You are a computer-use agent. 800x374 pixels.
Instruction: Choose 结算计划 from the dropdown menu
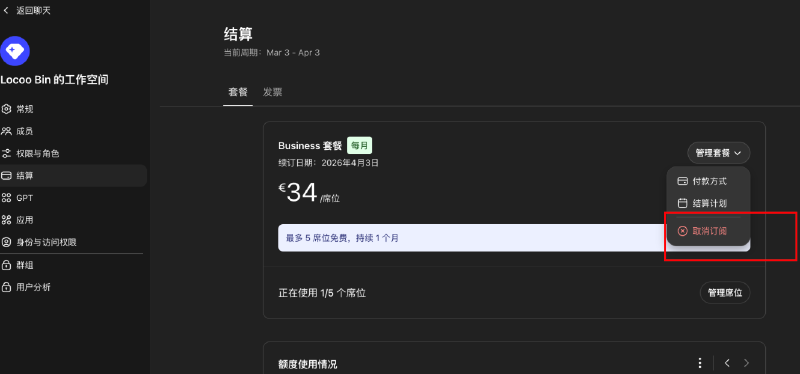click(708, 203)
